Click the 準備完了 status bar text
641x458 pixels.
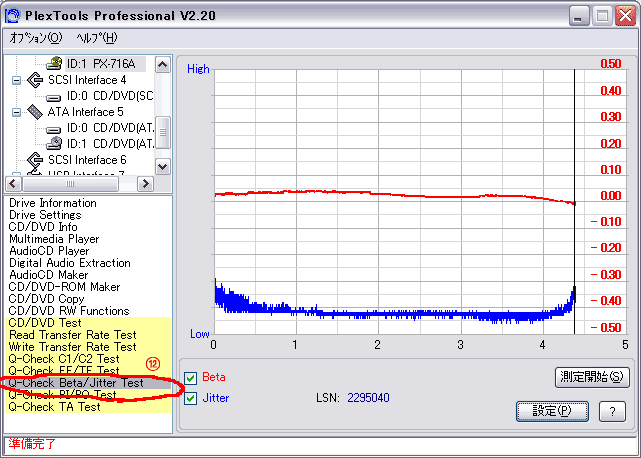coord(32,443)
